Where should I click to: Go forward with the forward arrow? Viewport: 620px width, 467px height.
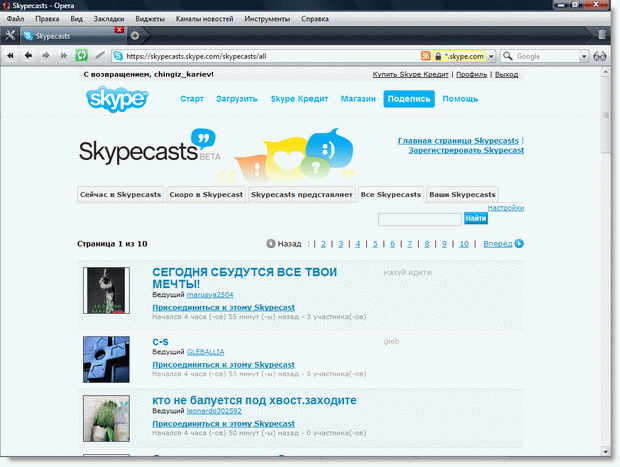46,56
